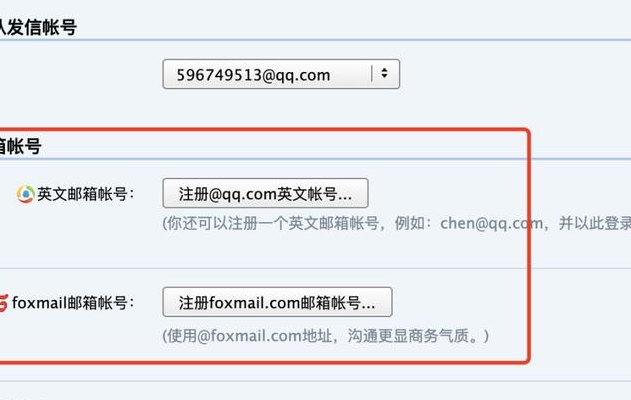The height and width of the screenshot is (400, 631).
Task: Click the up-down arrows on sender dropdown
Action: point(384,73)
